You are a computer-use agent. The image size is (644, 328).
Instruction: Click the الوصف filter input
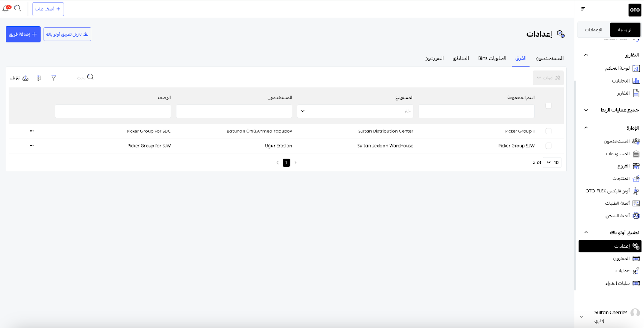[113, 111]
